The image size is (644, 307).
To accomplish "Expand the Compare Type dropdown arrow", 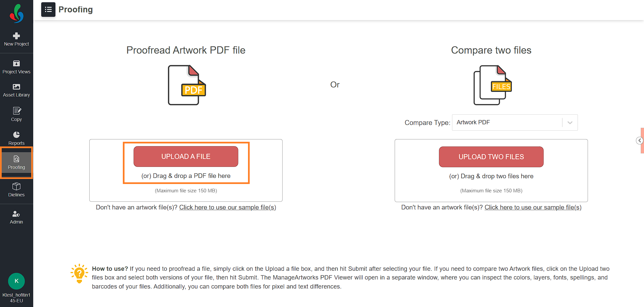I will click(570, 123).
